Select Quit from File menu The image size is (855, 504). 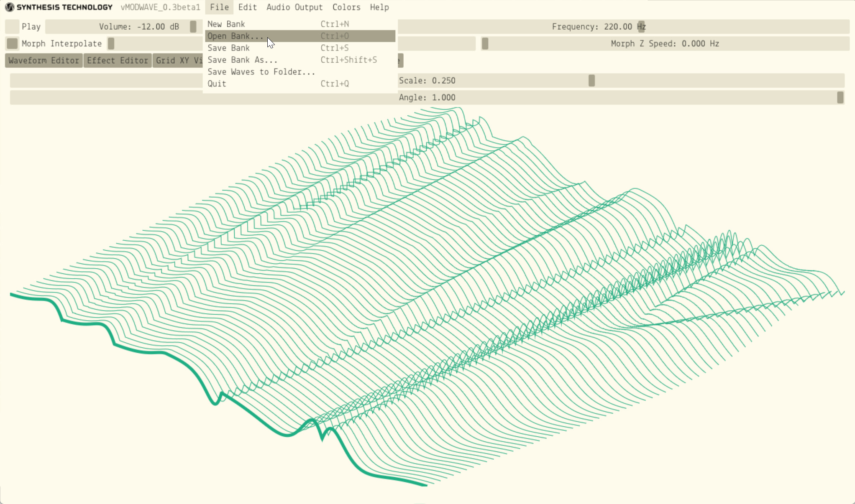300,84
